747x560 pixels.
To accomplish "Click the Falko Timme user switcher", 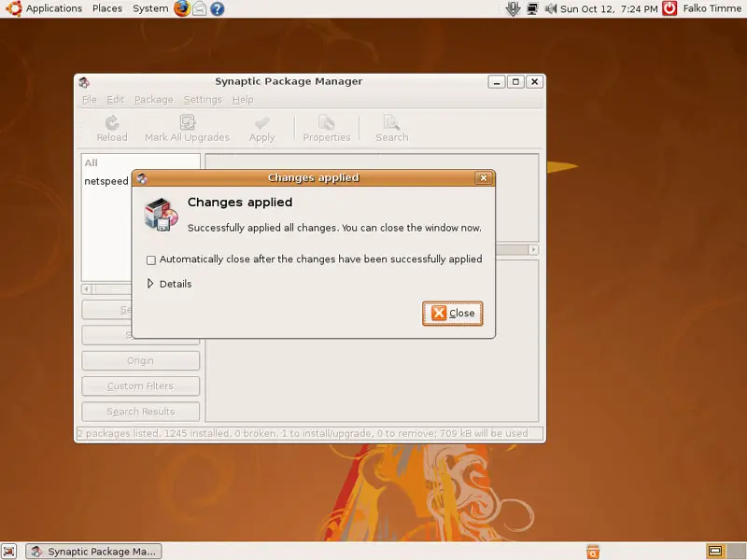I will tap(712, 8).
